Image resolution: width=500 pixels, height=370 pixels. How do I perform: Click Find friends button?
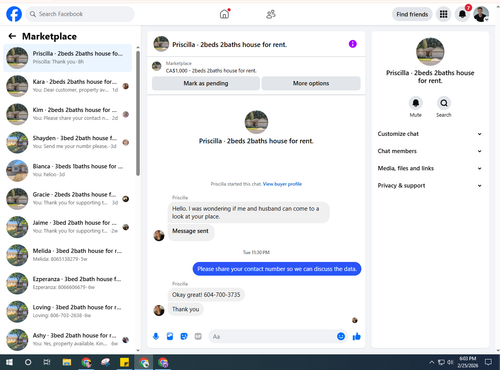point(412,14)
